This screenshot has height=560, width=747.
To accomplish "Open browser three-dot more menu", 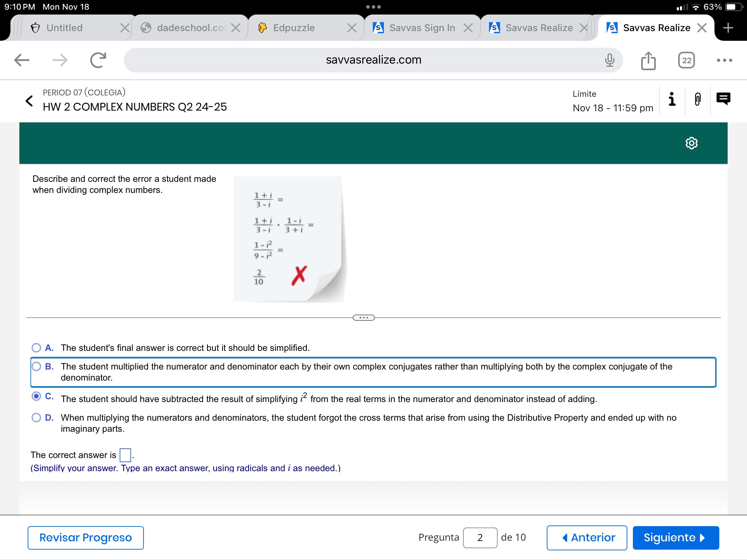I will 724,60.
